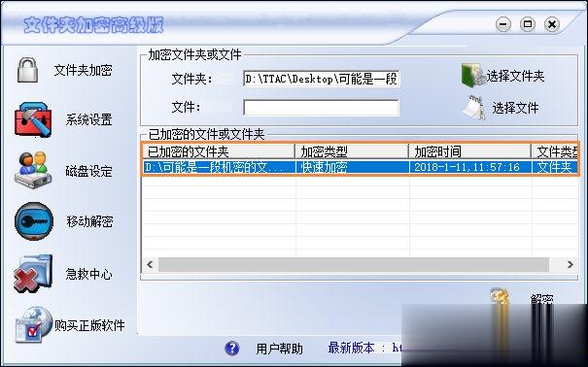Open 磁盘设定 in the sidebar

pyautogui.click(x=88, y=171)
